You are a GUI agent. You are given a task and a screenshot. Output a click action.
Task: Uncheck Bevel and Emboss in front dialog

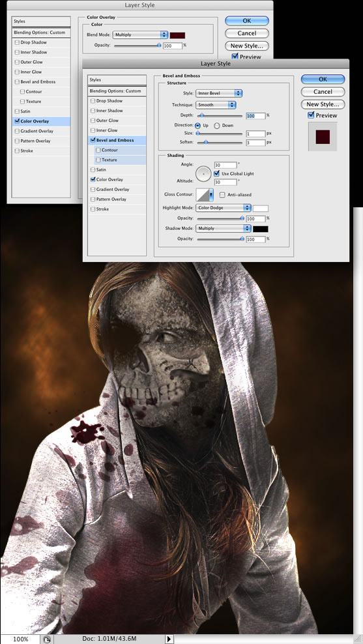coord(93,140)
